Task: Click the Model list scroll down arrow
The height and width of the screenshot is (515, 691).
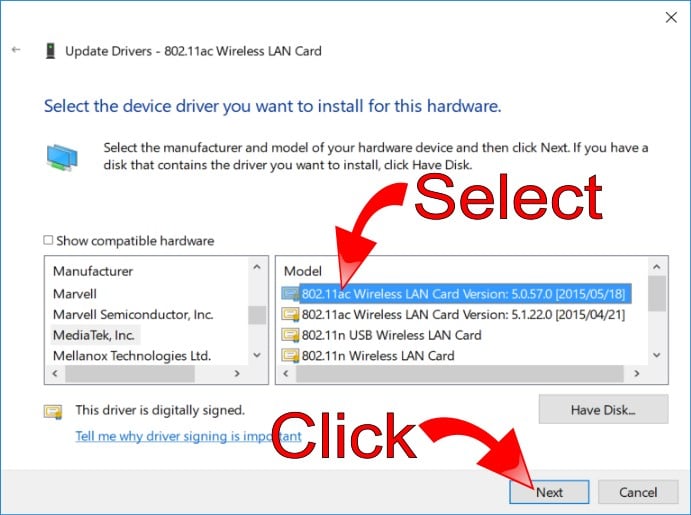Action: coord(657,355)
